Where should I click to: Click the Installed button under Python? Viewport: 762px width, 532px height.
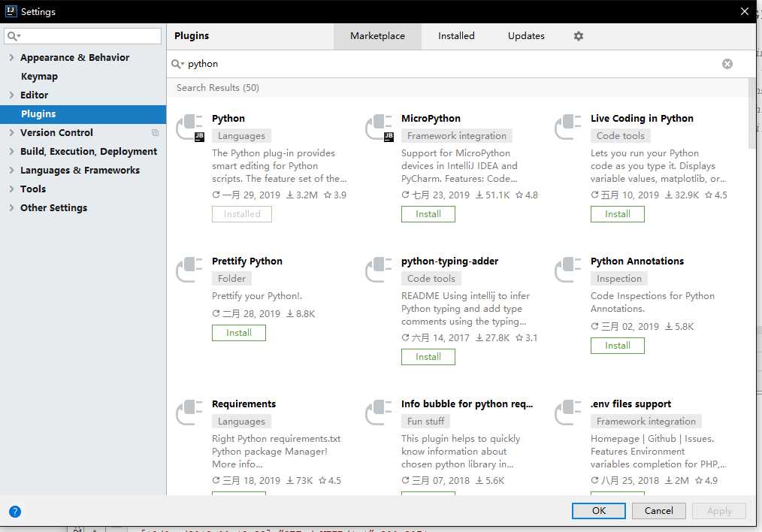pyautogui.click(x=241, y=214)
